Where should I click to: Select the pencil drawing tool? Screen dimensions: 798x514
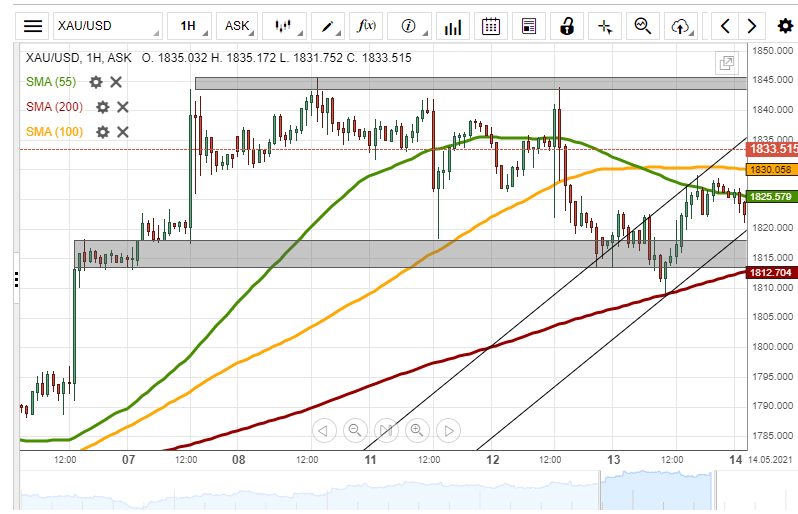(326, 26)
